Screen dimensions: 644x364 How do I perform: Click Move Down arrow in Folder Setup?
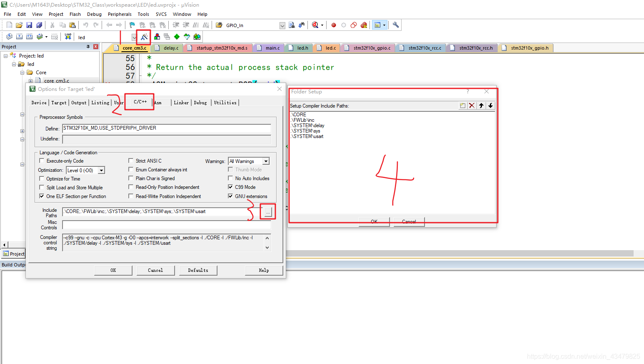(491, 105)
